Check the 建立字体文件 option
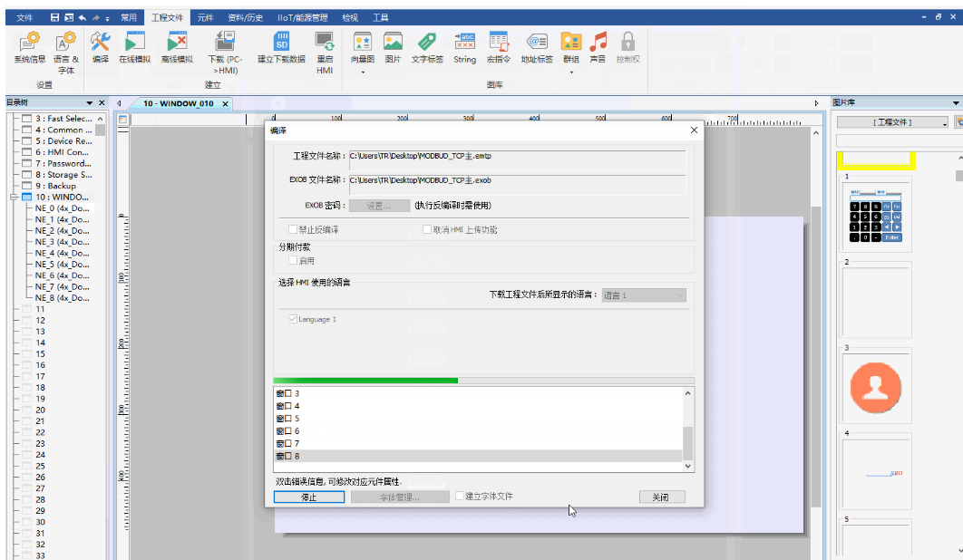The height and width of the screenshot is (560, 963). (461, 497)
